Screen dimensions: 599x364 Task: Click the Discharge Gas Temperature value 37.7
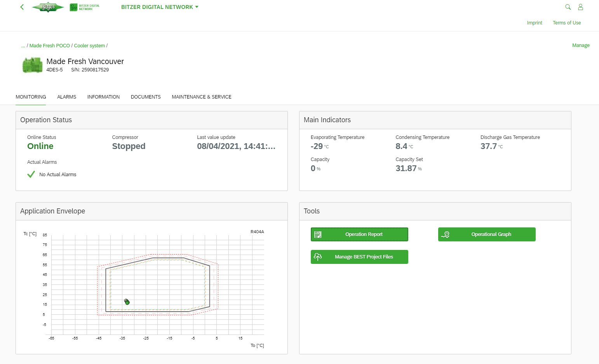(489, 146)
